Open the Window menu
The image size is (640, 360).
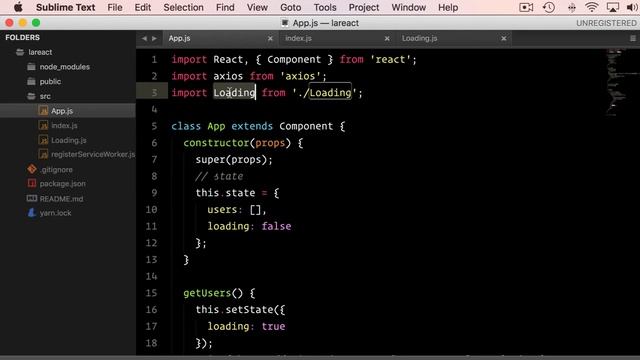[409, 7]
